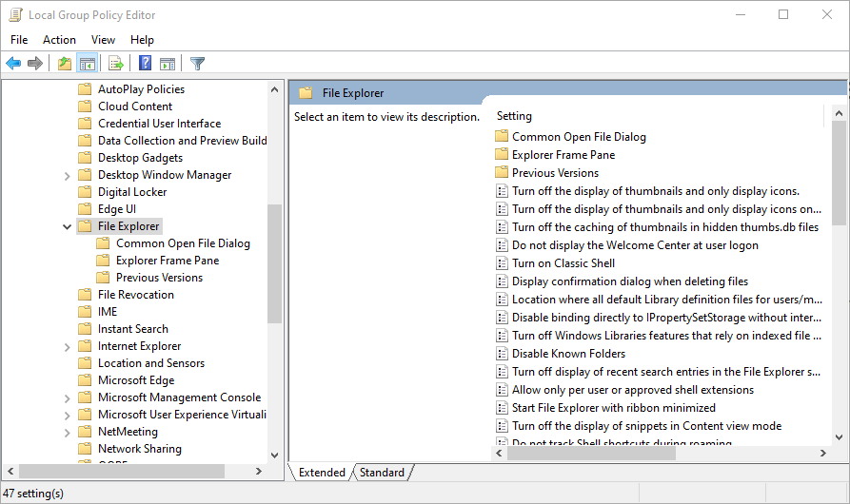Click settings list scroll down arrow
Image resolution: width=850 pixels, height=504 pixels.
coord(839,437)
